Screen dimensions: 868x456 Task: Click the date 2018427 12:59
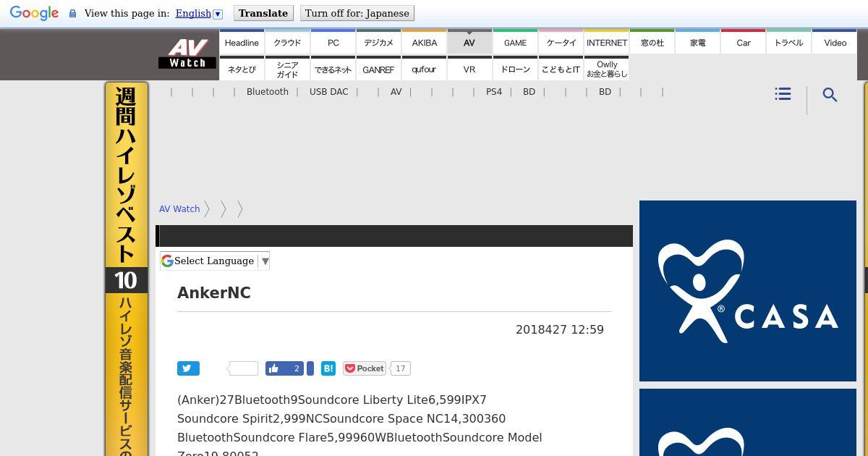click(x=560, y=329)
